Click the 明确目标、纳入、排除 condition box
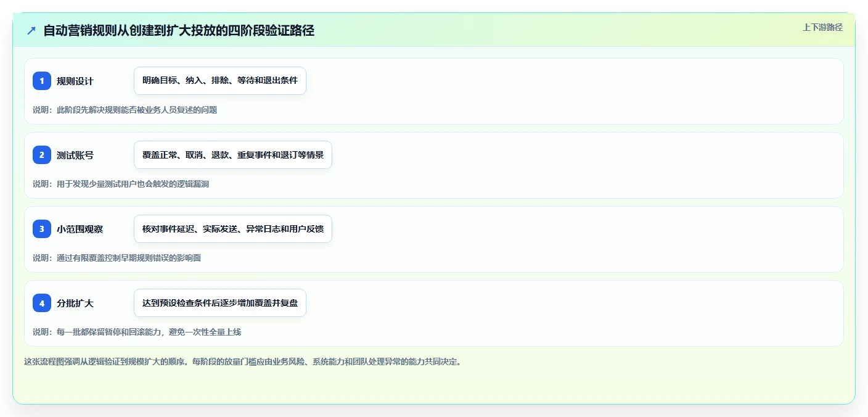The width and height of the screenshot is (868, 417). 220,81
